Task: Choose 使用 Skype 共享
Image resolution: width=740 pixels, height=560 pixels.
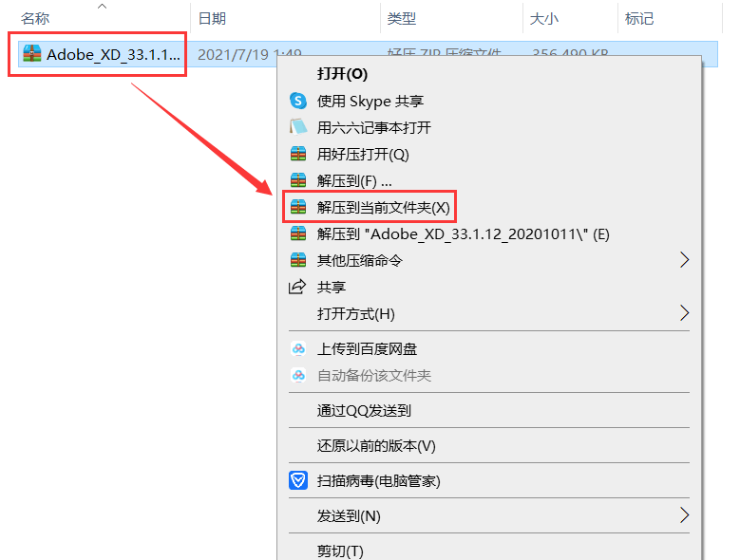Action: tap(370, 101)
